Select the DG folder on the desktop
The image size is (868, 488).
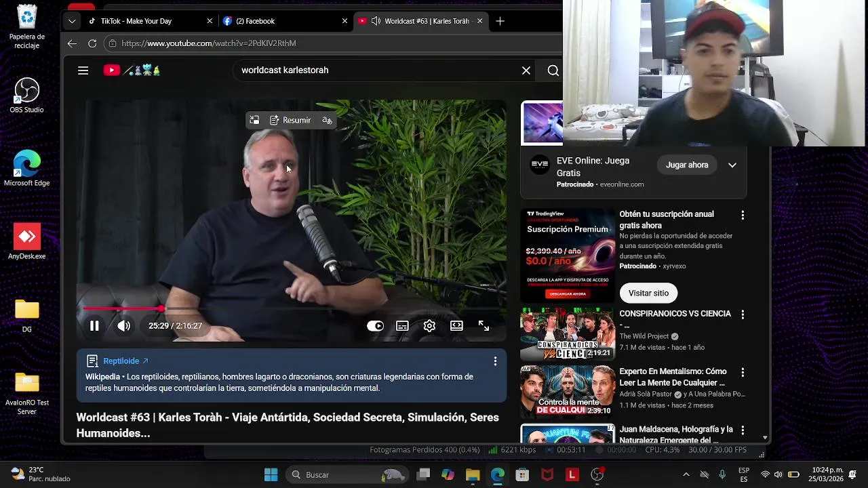pyautogui.click(x=27, y=315)
